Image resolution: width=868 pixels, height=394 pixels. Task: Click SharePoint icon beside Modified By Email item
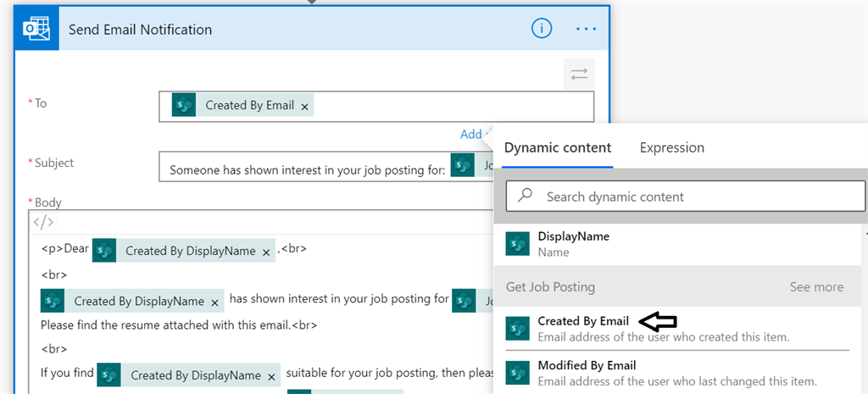(x=518, y=374)
